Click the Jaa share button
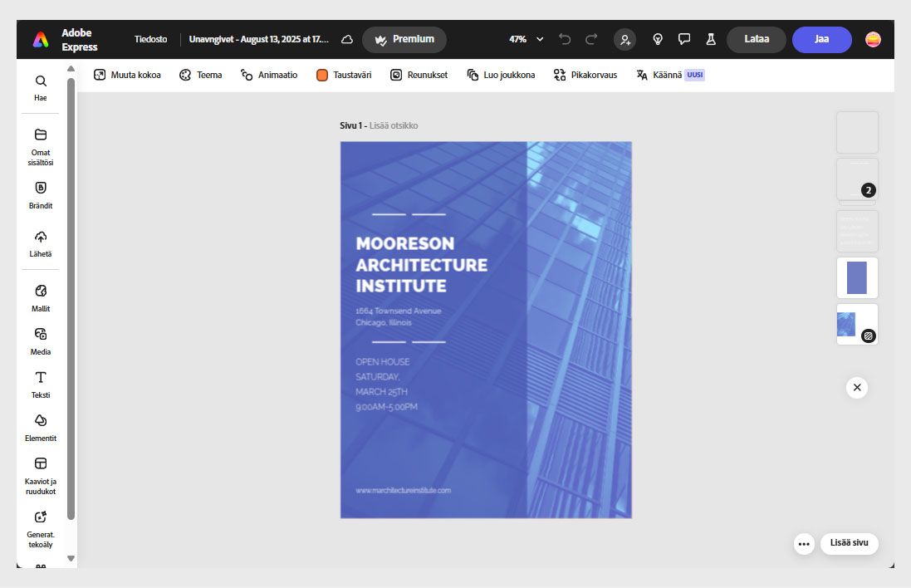This screenshot has width=911, height=588. [x=821, y=39]
